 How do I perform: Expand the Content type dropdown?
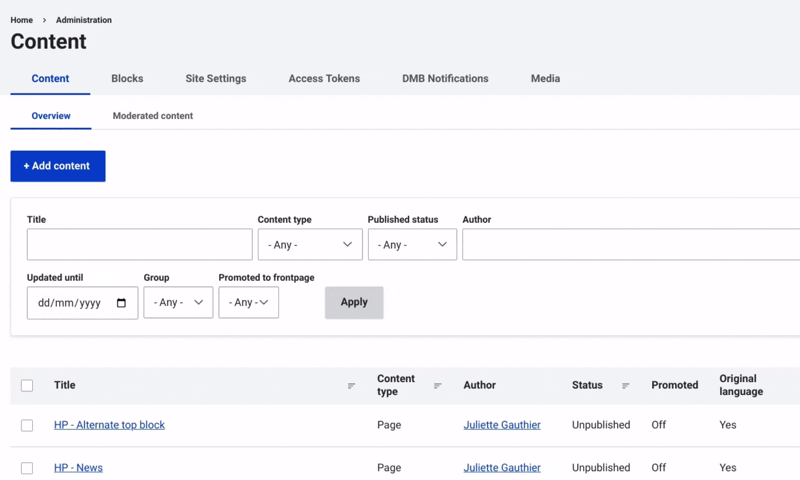(310, 245)
